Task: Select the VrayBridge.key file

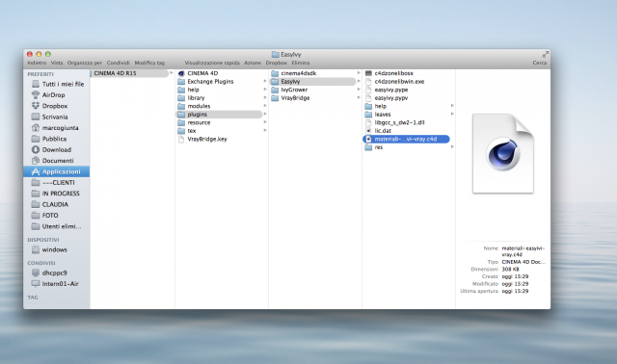Action: point(202,140)
